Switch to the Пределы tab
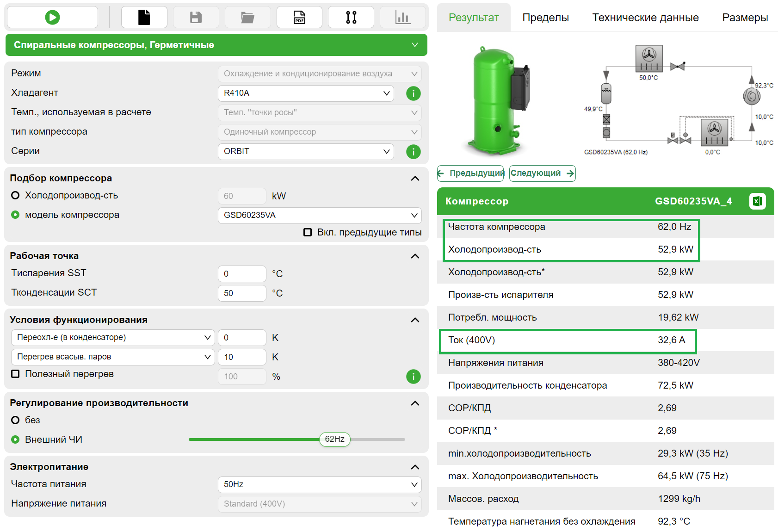Screen dimensions: 778x532 [x=545, y=17]
